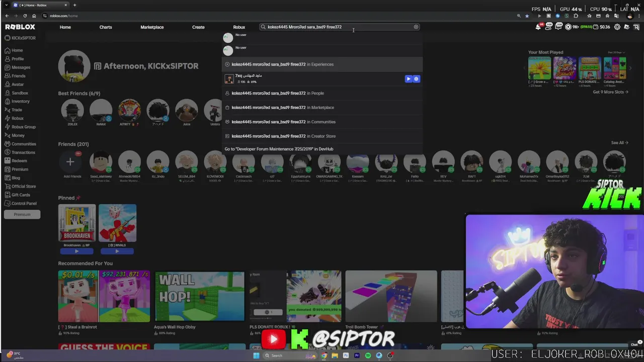Search the query in Experiences

(322, 64)
